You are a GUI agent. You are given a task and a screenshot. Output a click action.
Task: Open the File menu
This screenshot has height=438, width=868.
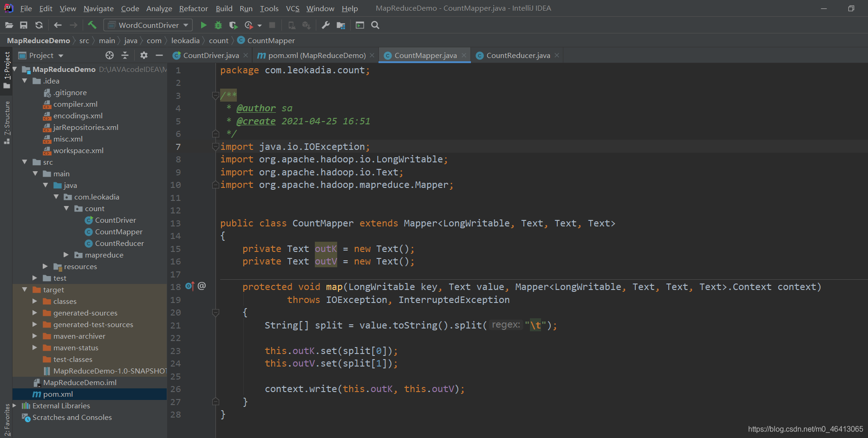coord(26,8)
